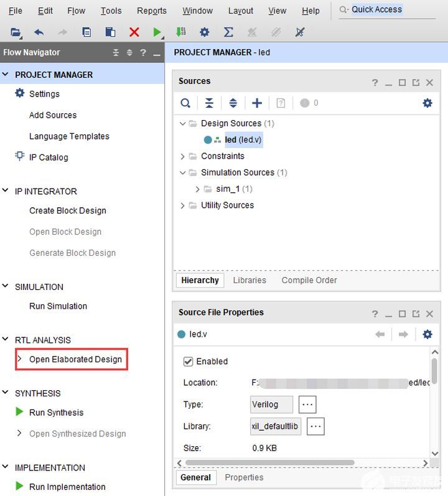This screenshot has height=496, width=448.
Task: Expand the sim_1 tree node
Action: click(x=198, y=189)
